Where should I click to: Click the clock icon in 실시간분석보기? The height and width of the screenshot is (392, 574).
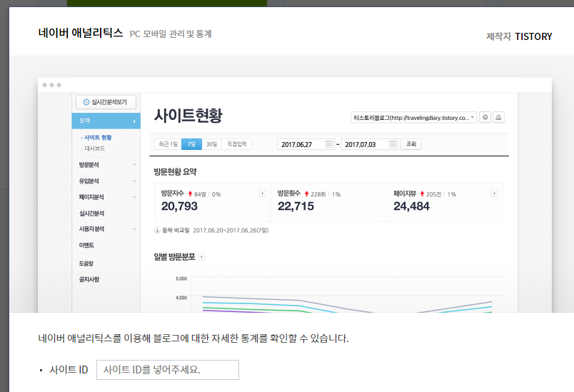[x=86, y=102]
